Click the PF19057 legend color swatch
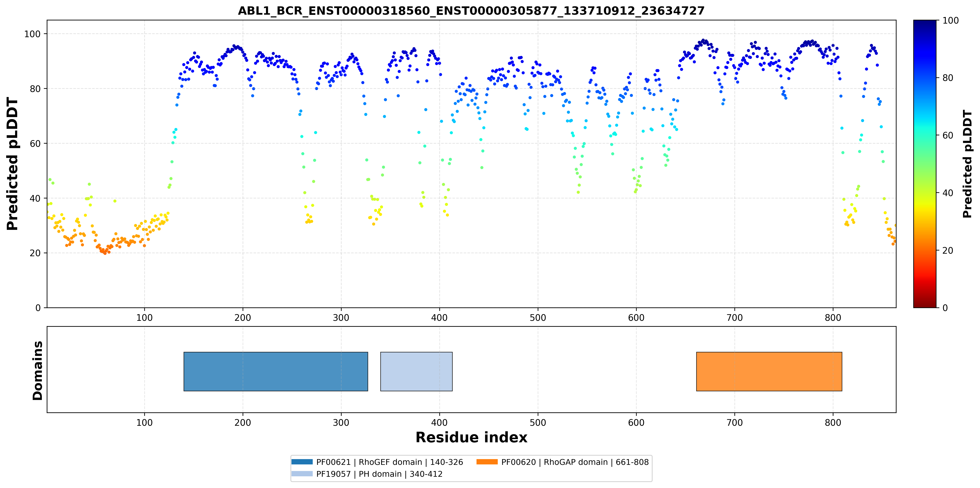980x488 pixels. tap(302, 474)
